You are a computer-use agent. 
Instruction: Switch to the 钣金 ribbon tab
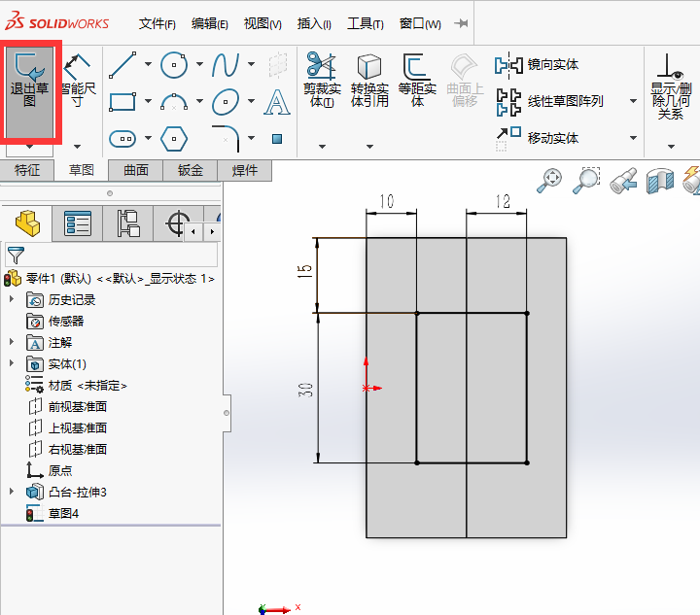coord(191,170)
